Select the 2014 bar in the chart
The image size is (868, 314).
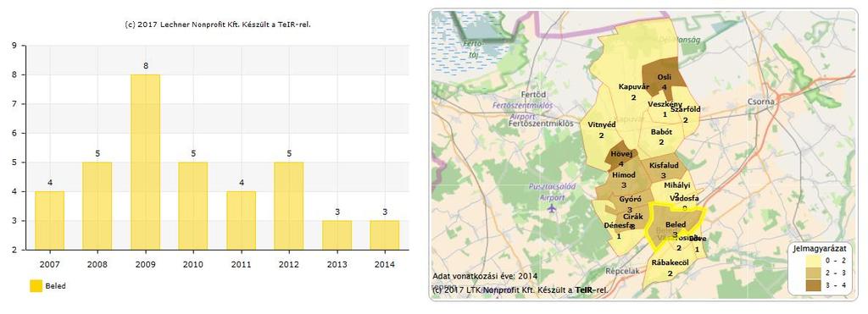point(385,235)
